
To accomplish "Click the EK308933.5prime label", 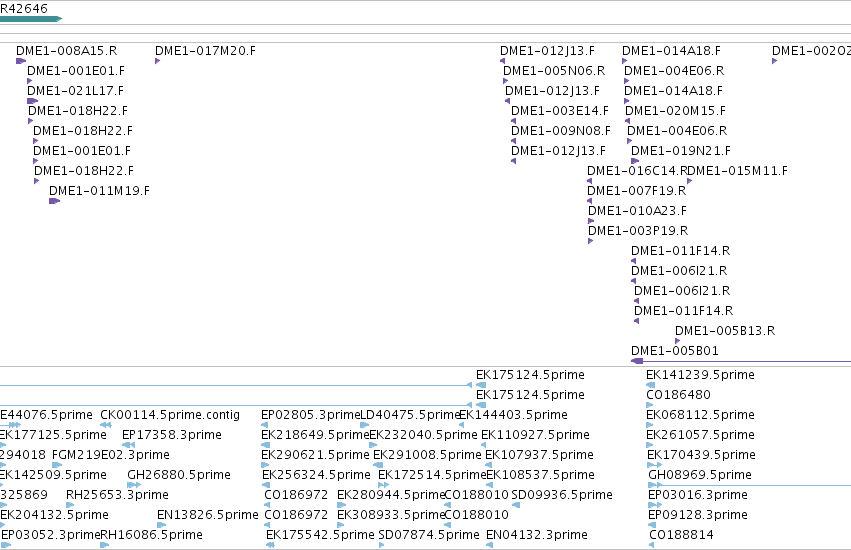I will point(391,516).
